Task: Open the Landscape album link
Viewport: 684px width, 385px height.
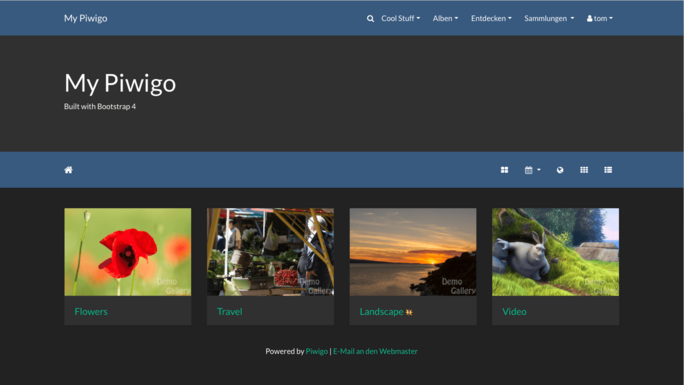Action: 381,311
